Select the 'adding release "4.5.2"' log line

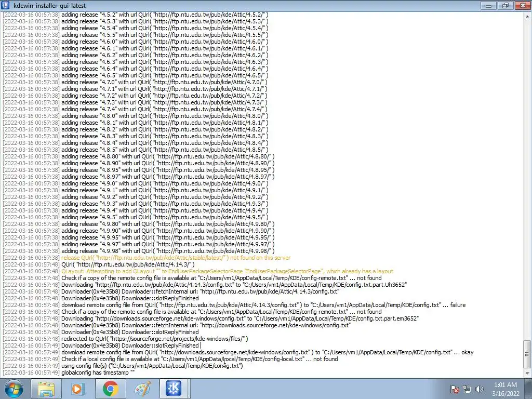[136, 15]
